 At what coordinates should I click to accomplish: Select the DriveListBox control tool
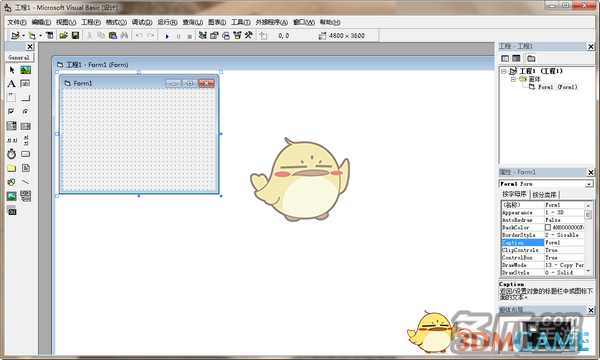tap(26, 154)
